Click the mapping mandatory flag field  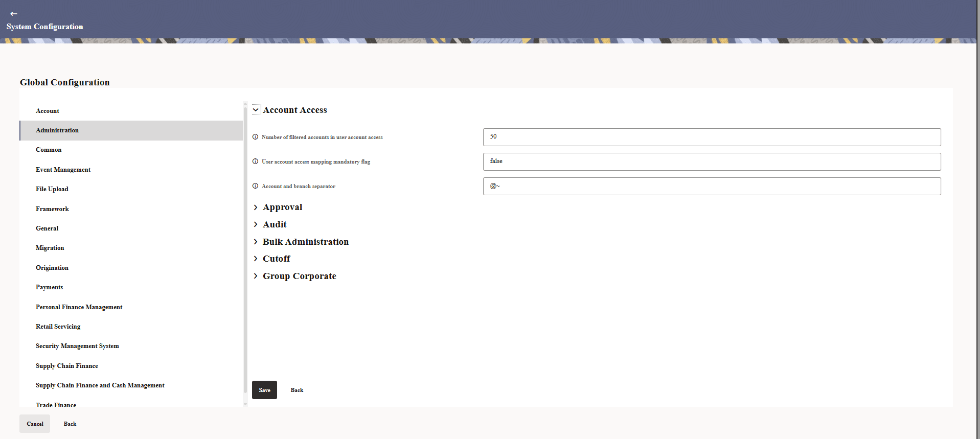coord(712,161)
